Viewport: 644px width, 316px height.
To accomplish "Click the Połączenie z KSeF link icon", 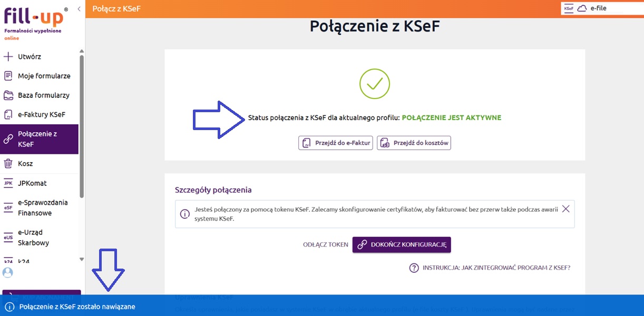I will click(8, 139).
